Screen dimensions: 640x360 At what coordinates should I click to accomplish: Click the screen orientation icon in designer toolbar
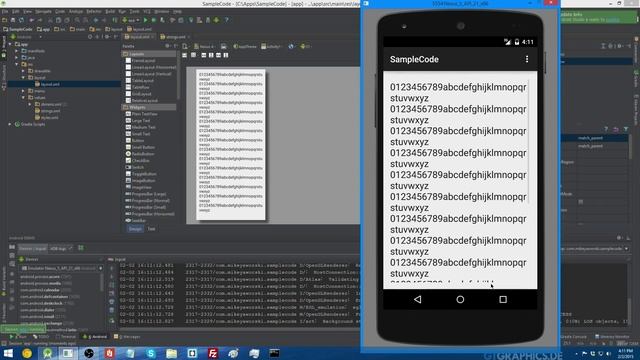pyautogui.click(x=223, y=47)
